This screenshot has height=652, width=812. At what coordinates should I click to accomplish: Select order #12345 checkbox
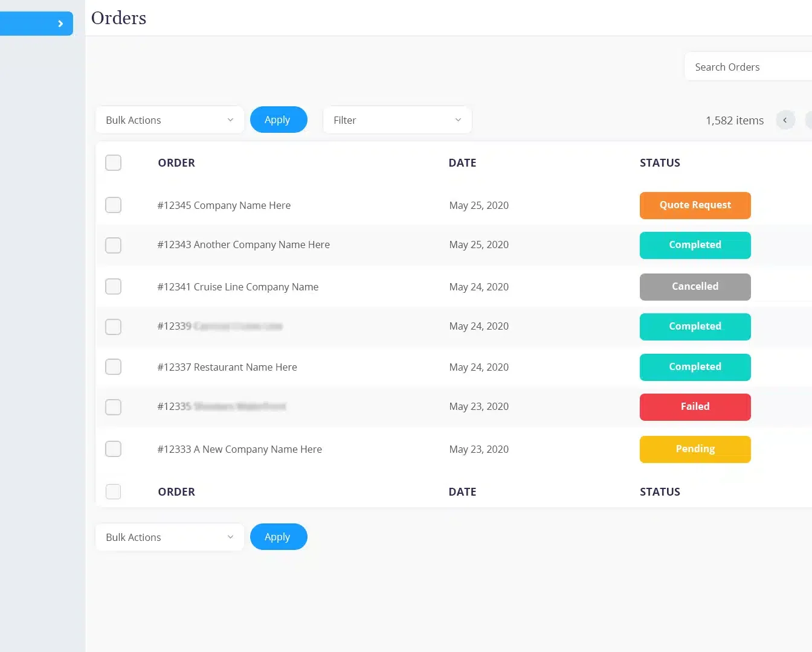pos(113,205)
